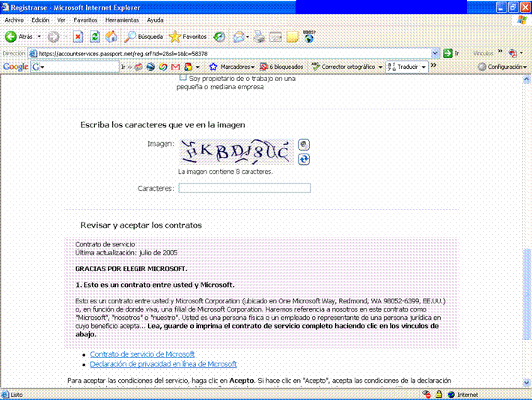
Task: Open the Declaración de privacidad en línea link
Action: click(163, 364)
